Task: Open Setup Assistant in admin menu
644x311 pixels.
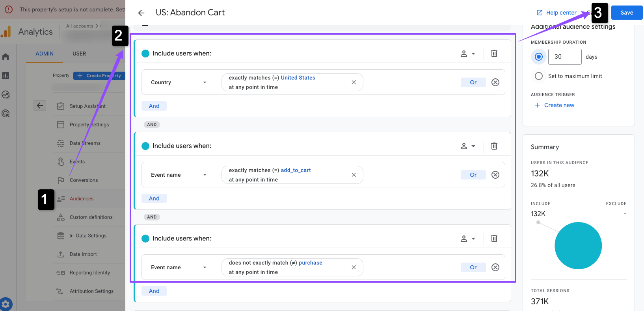Action: coord(87,106)
